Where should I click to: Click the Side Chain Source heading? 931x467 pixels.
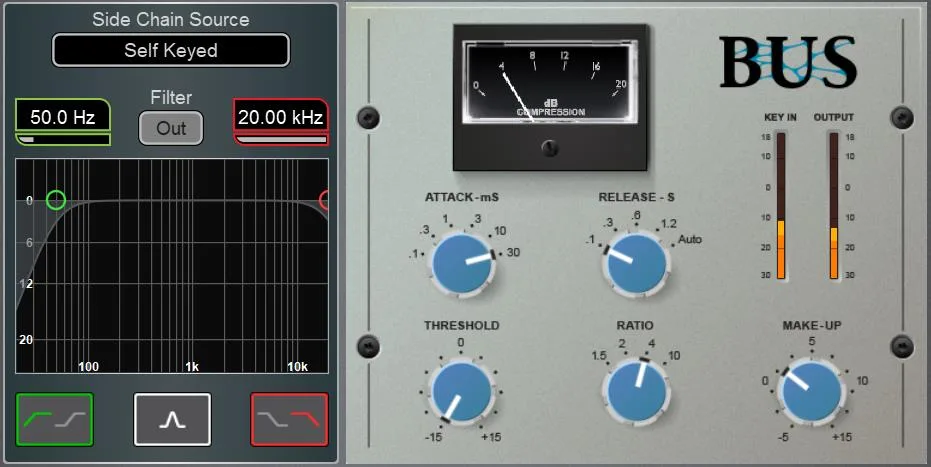[x=171, y=19]
